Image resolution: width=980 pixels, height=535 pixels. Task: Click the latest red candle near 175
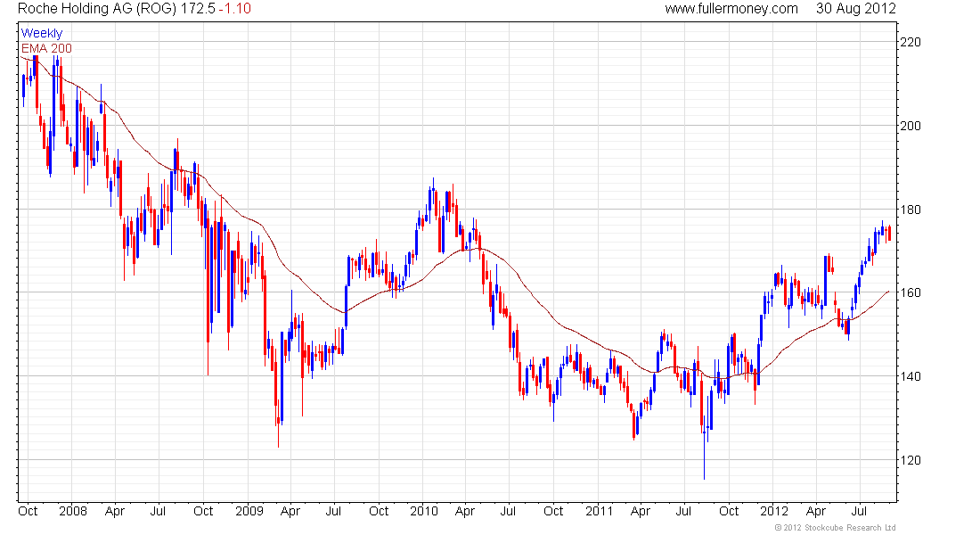coord(889,233)
